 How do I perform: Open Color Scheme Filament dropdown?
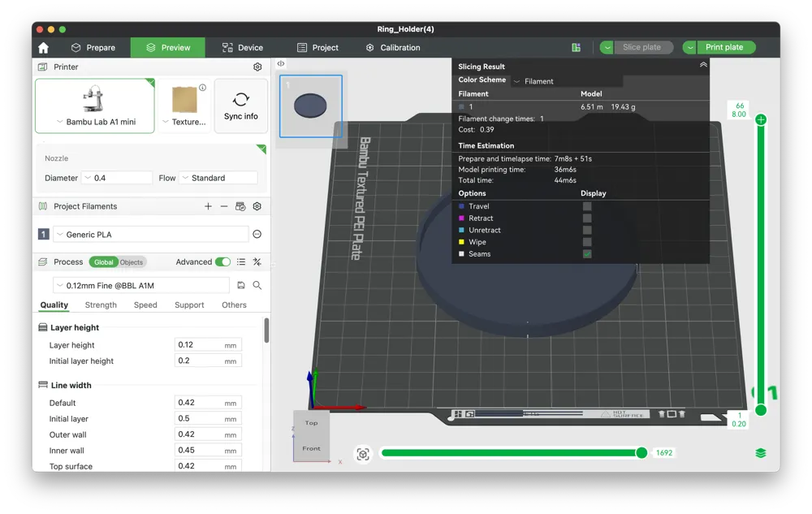pyautogui.click(x=567, y=81)
